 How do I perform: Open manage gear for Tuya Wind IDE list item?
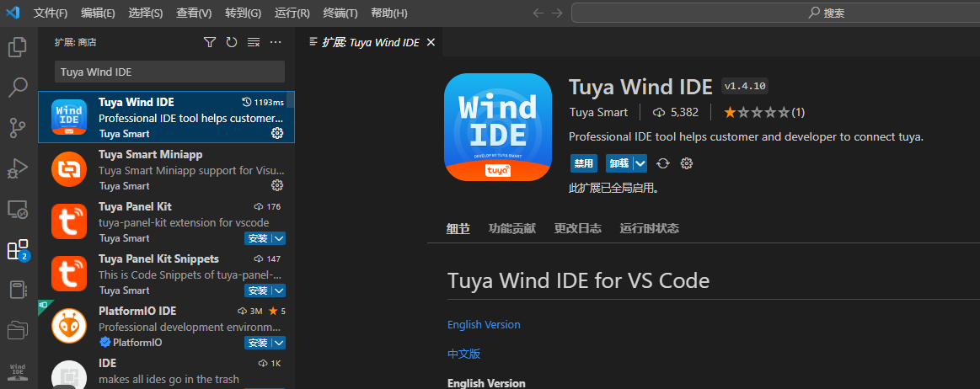[277, 133]
